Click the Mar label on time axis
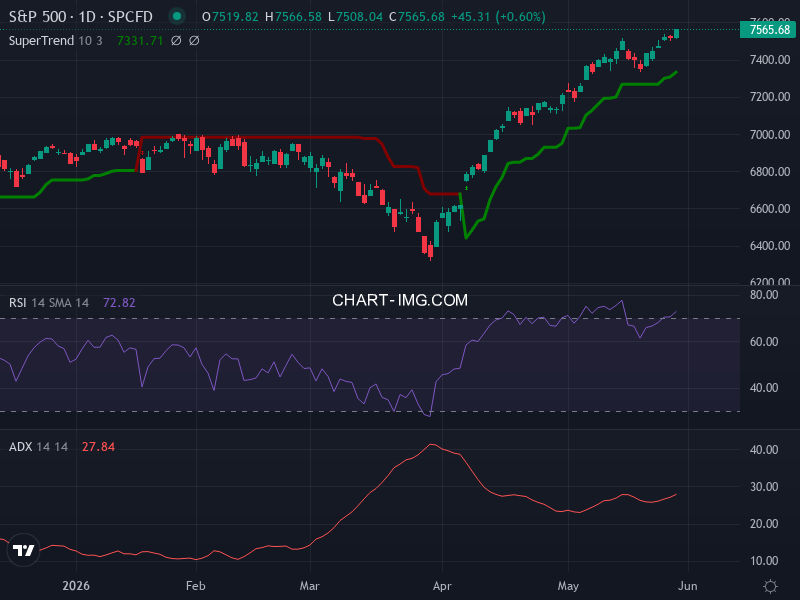 coord(310,586)
